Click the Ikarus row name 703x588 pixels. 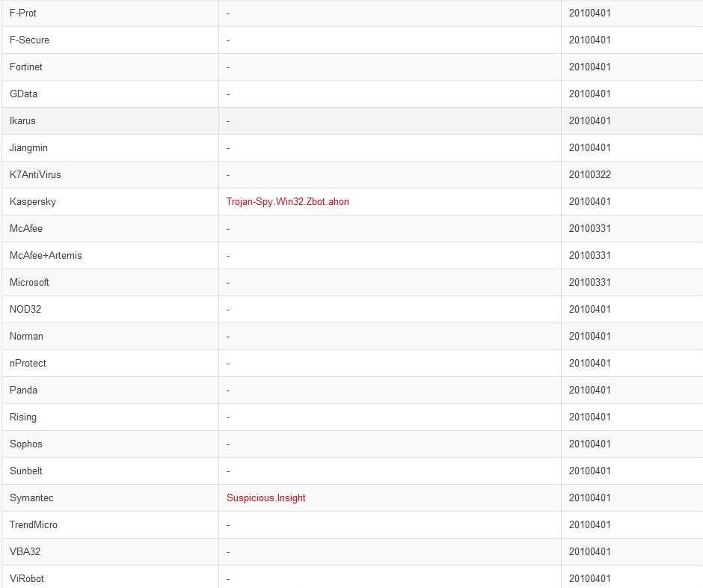pyautogui.click(x=22, y=120)
